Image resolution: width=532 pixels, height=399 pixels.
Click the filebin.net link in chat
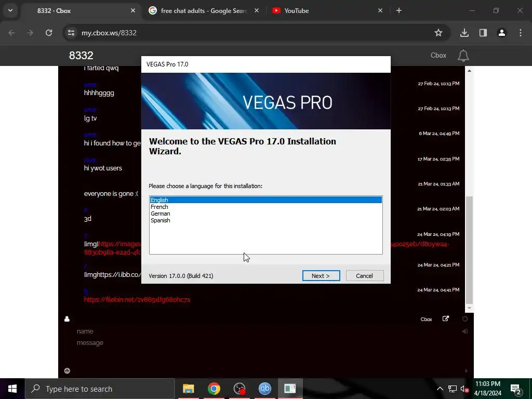coord(137,300)
